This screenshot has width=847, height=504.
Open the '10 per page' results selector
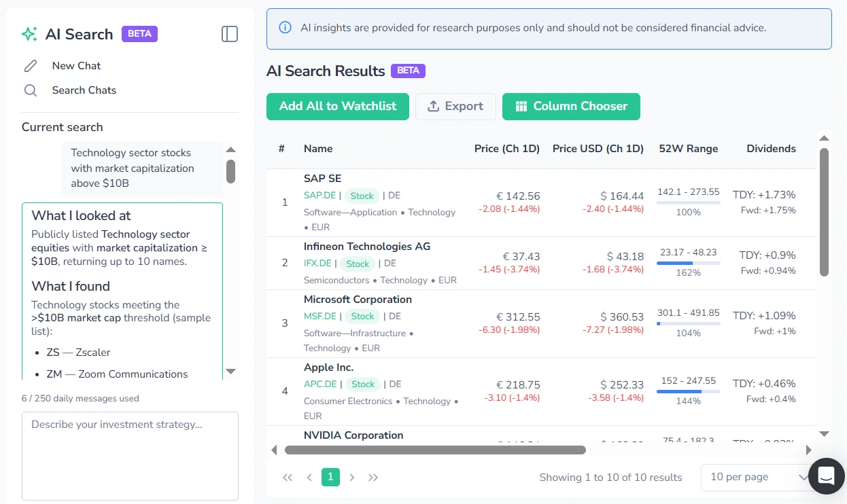[x=757, y=477]
